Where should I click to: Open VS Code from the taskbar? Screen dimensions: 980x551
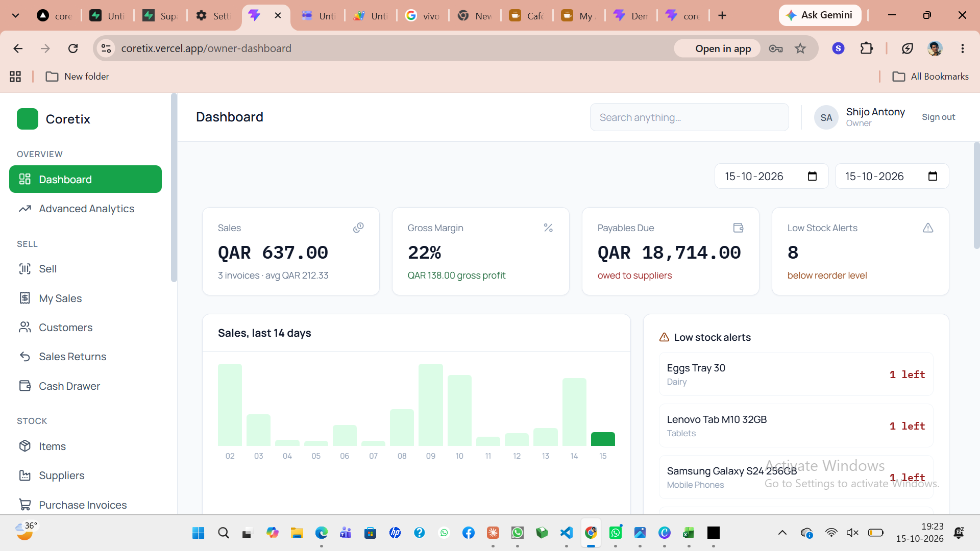566,533
